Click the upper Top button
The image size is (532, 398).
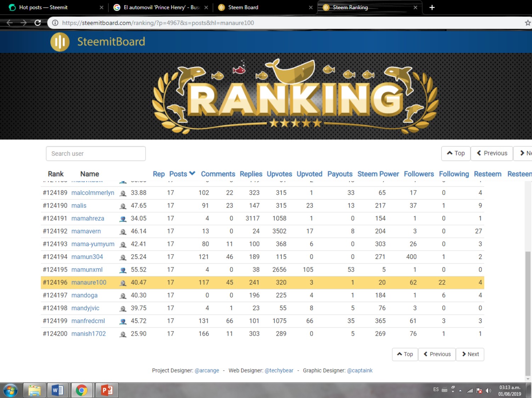pyautogui.click(x=456, y=153)
